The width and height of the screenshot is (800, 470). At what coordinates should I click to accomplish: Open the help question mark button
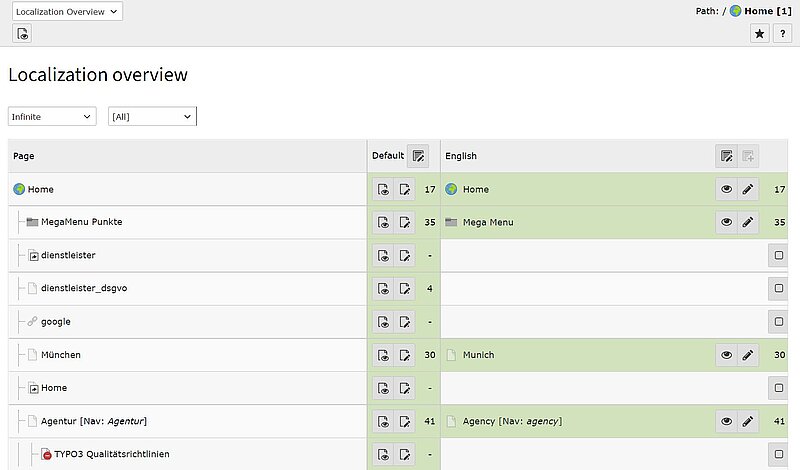point(782,34)
